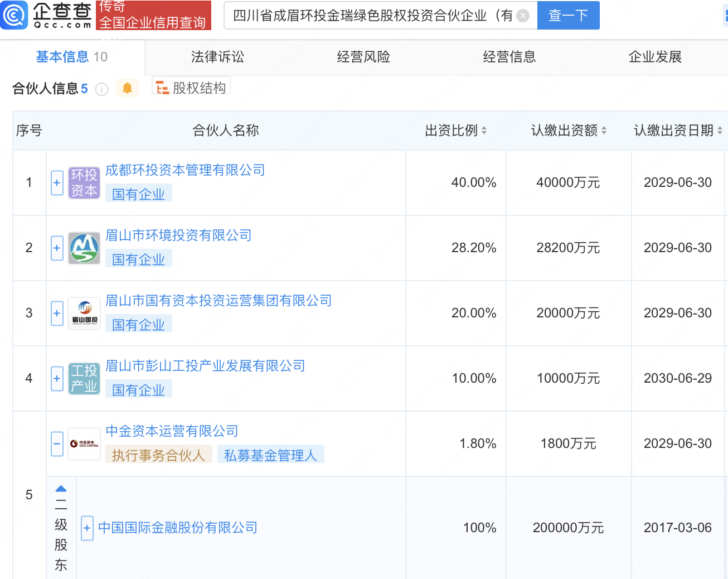Switch to the 经营风险 tab
This screenshot has height=579, width=728.
click(x=363, y=57)
